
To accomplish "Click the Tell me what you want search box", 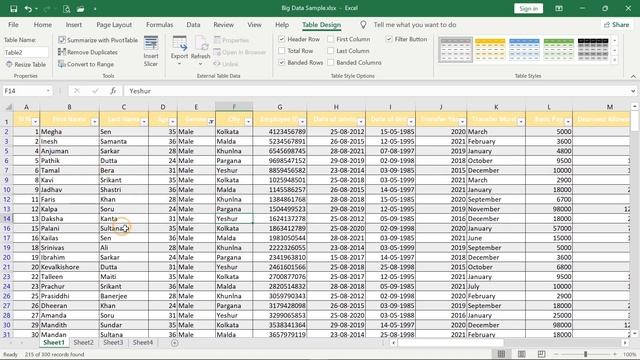I will point(415,25).
